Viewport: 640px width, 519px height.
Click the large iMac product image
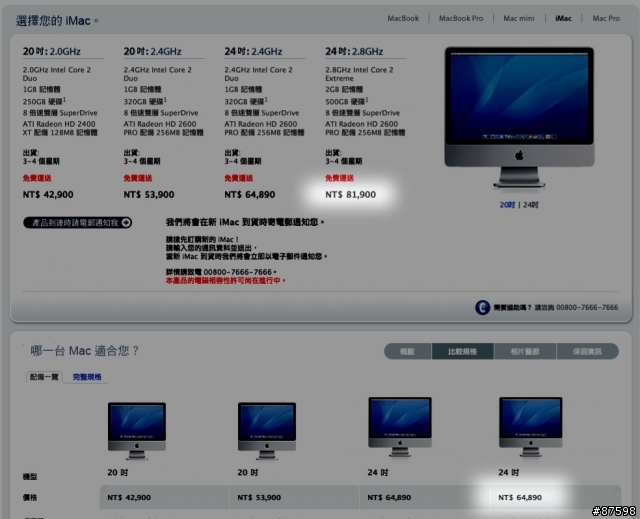519,118
